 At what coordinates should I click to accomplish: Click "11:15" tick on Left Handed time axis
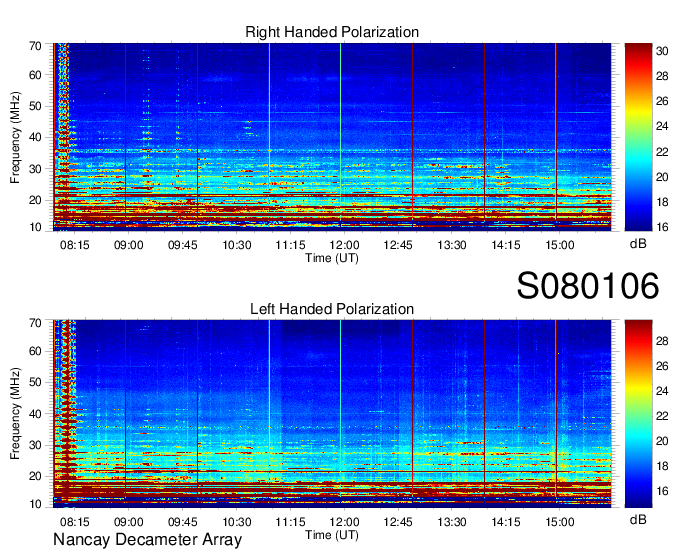(x=291, y=522)
